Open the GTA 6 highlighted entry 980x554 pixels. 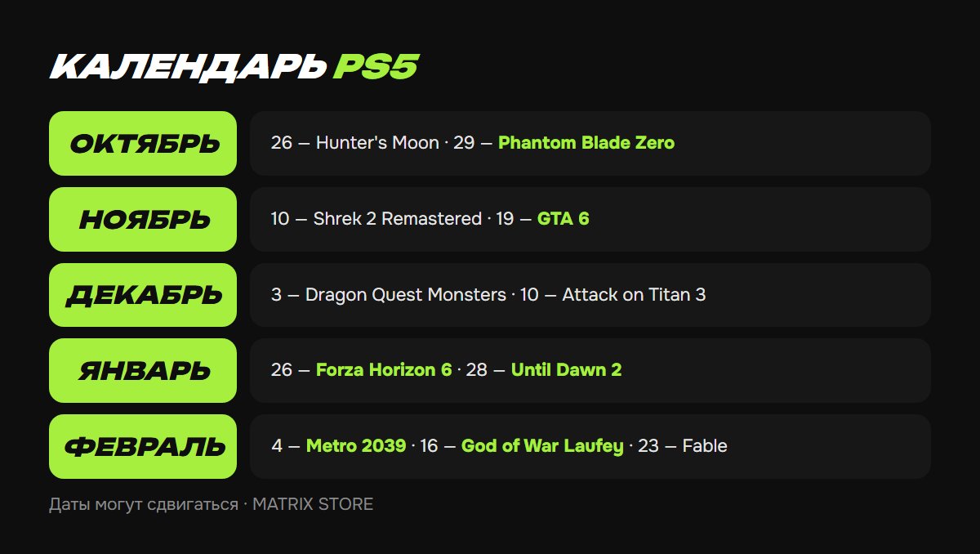(563, 219)
